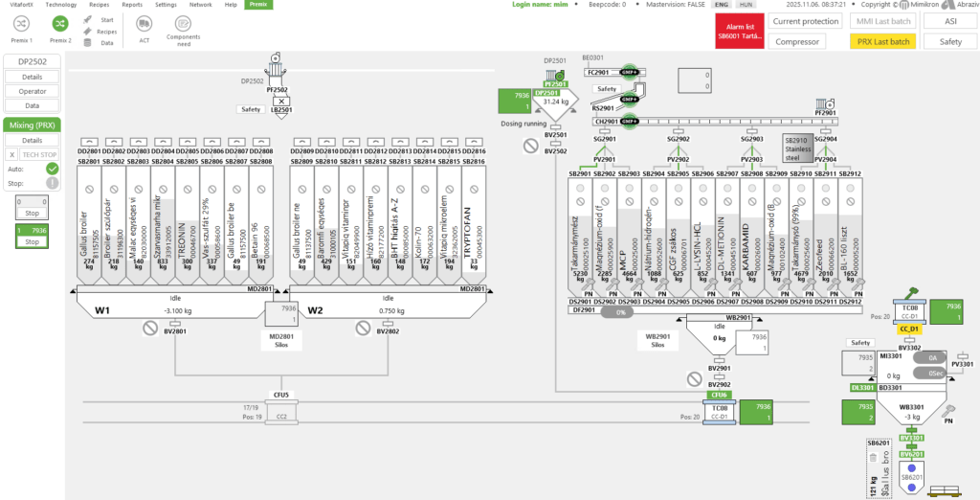Screen dimensions: 980x500
Task: Open the Technology menu
Action: coord(61,5)
